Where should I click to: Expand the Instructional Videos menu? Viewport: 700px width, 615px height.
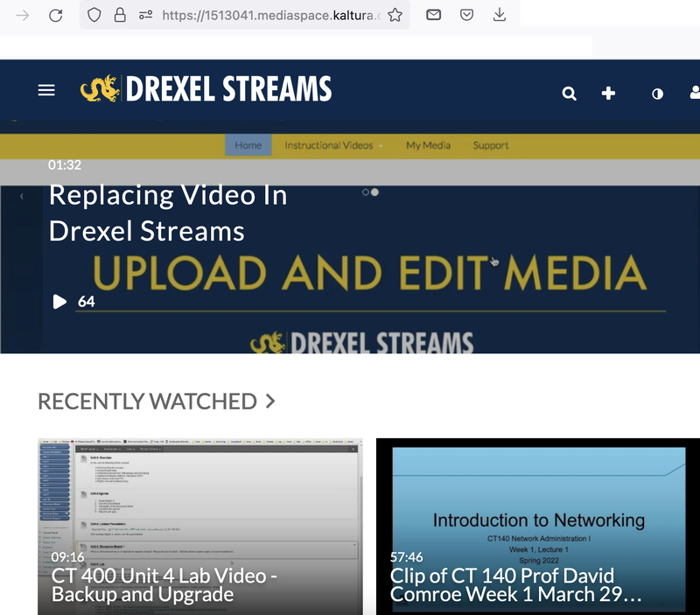[x=333, y=145]
